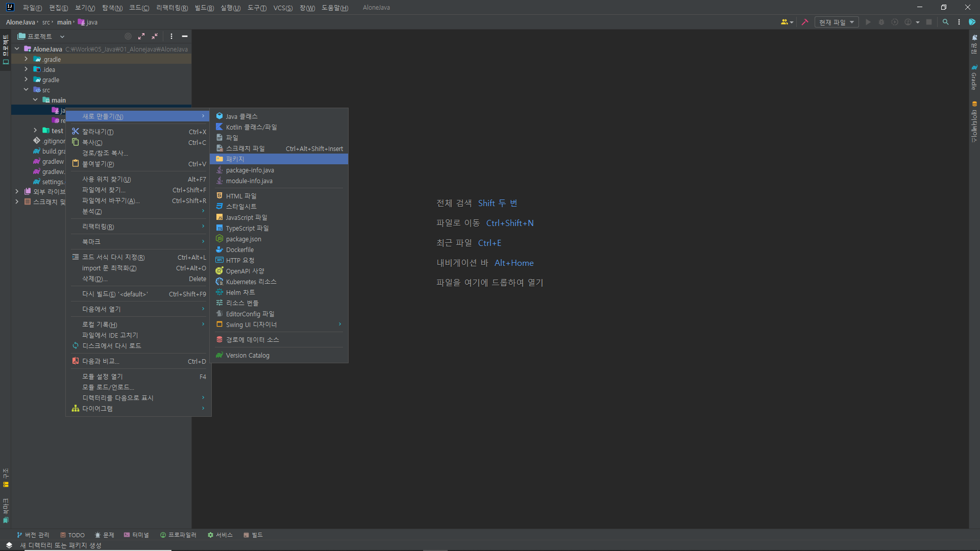Toggle the Terminal tool window
980x551 pixels.
(x=136, y=535)
